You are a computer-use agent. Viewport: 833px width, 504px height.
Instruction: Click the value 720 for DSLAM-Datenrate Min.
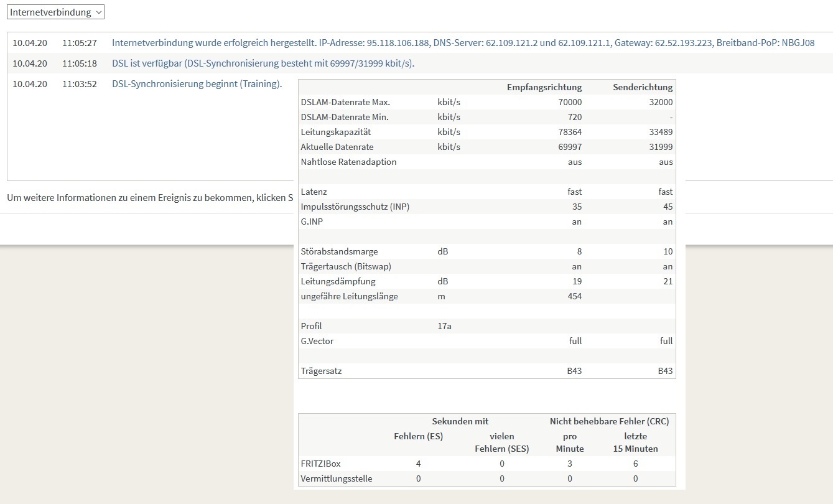[x=575, y=117]
